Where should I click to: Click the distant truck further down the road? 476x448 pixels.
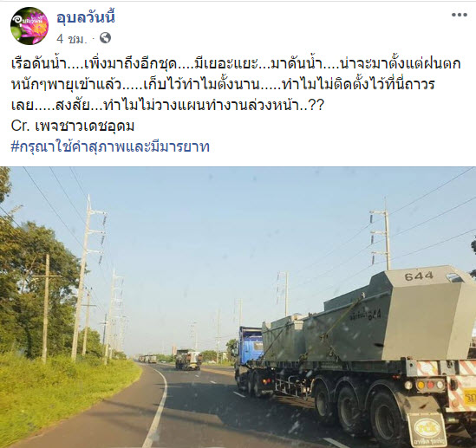[188, 360]
